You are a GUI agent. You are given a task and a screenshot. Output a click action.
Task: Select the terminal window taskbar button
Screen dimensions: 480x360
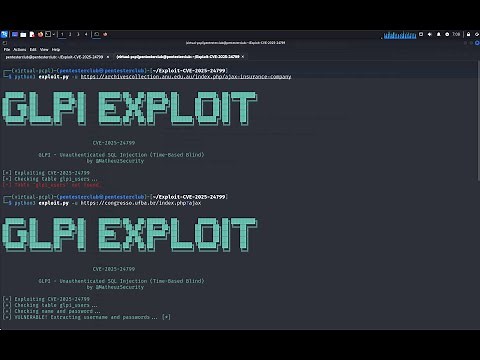96,34
